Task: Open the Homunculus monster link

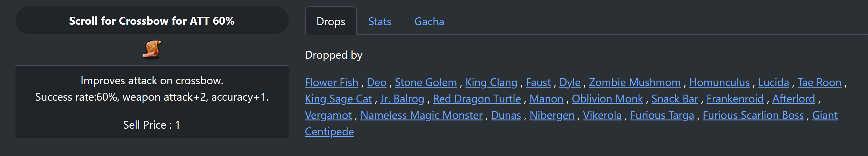Action: (x=719, y=82)
